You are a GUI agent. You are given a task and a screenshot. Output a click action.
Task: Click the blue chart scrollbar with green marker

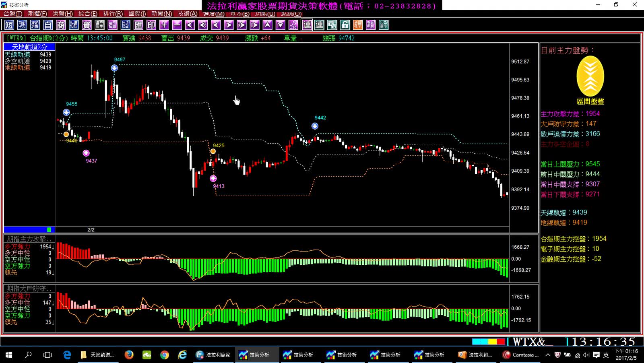click(29, 230)
